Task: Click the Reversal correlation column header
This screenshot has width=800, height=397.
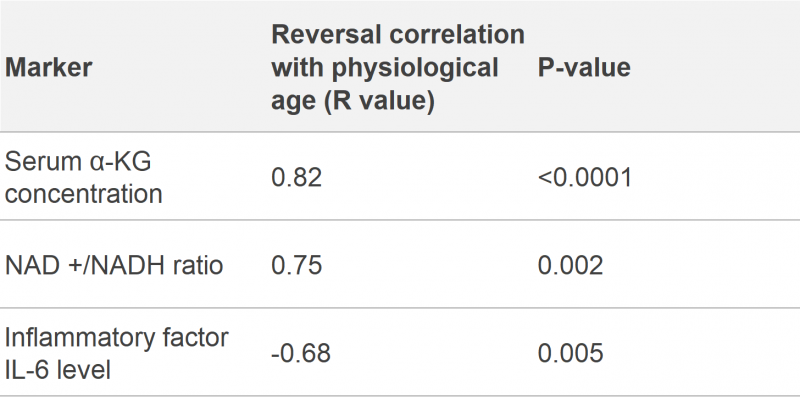Action: [x=398, y=67]
